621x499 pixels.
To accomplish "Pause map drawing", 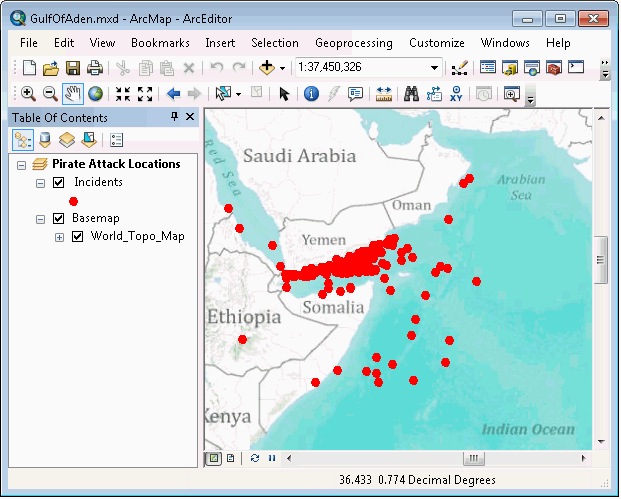I will tap(272, 459).
